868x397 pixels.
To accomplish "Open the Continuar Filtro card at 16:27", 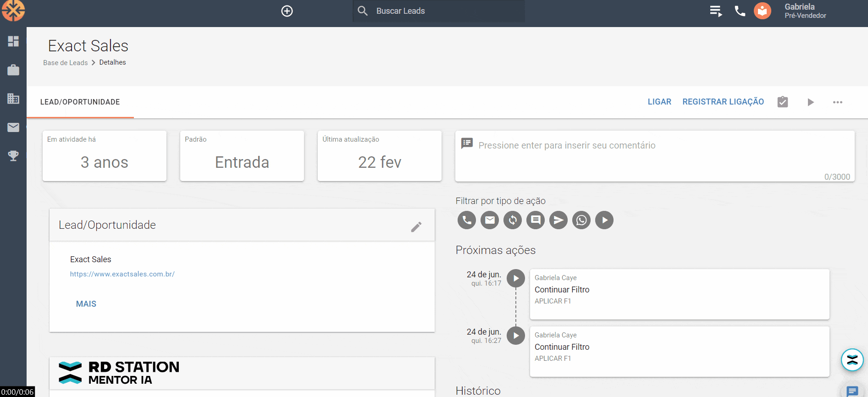I will (680, 352).
